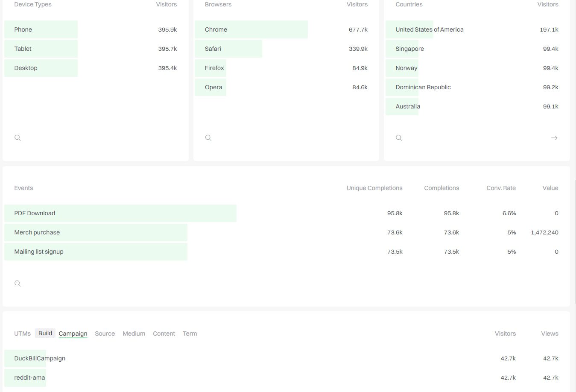Filter by Norway country row

(x=477, y=68)
